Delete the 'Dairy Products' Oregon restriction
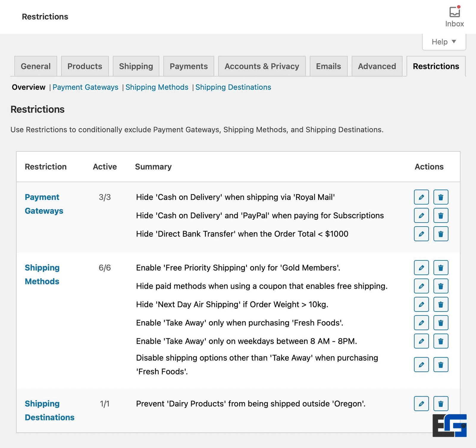476x448 pixels. (441, 404)
